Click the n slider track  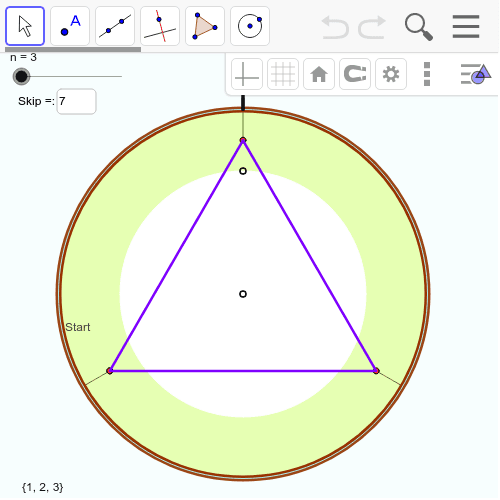pos(72,76)
